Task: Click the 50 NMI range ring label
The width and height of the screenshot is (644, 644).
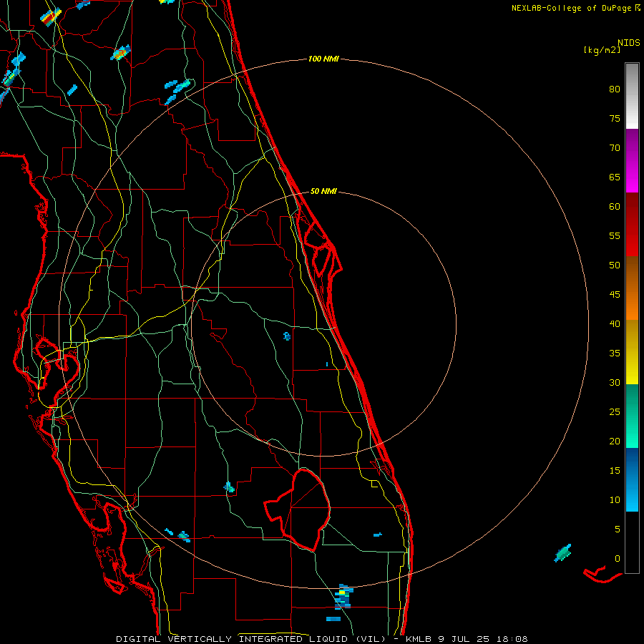Action: (323, 191)
